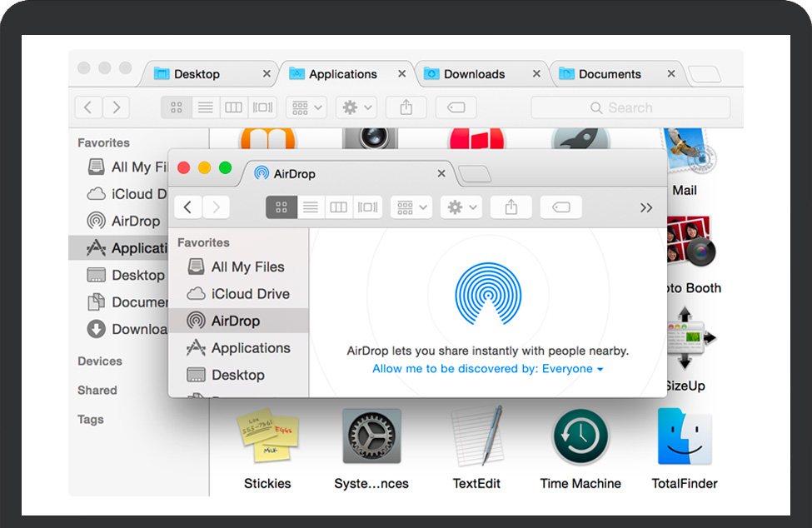The width and height of the screenshot is (812, 528).
Task: Click 'Allow me to be discovered by: Everyone'
Action: click(487, 369)
